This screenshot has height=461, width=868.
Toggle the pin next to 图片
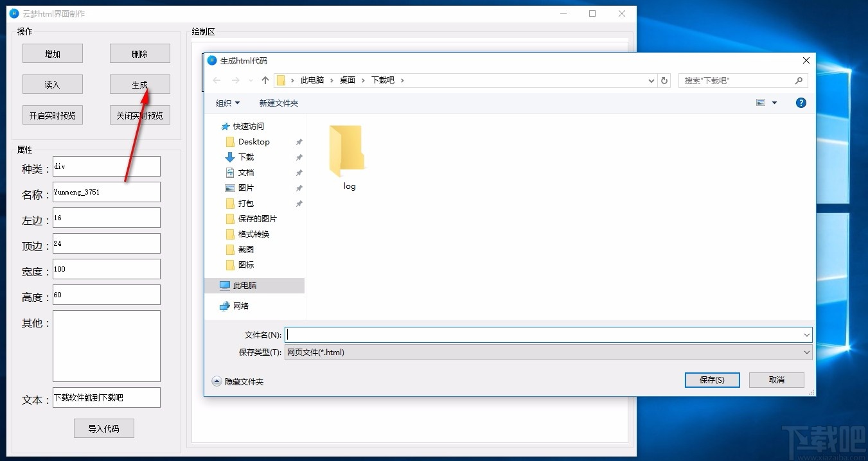pos(299,187)
